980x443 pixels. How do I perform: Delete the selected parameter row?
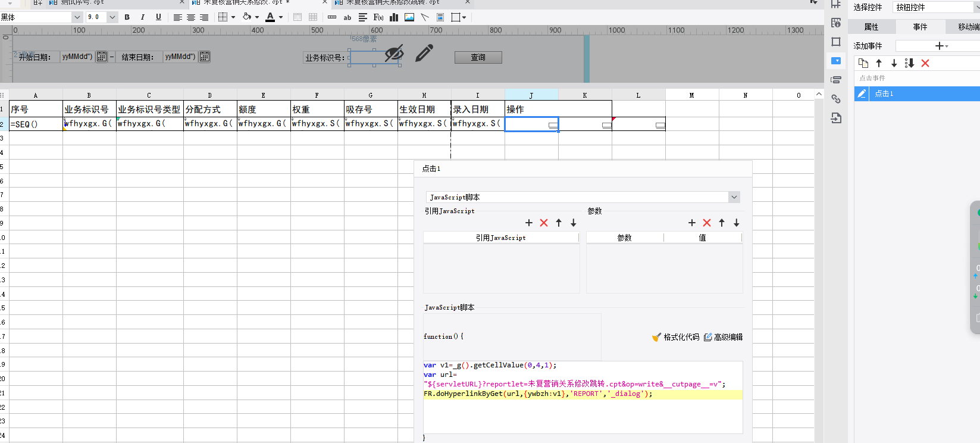coord(707,223)
